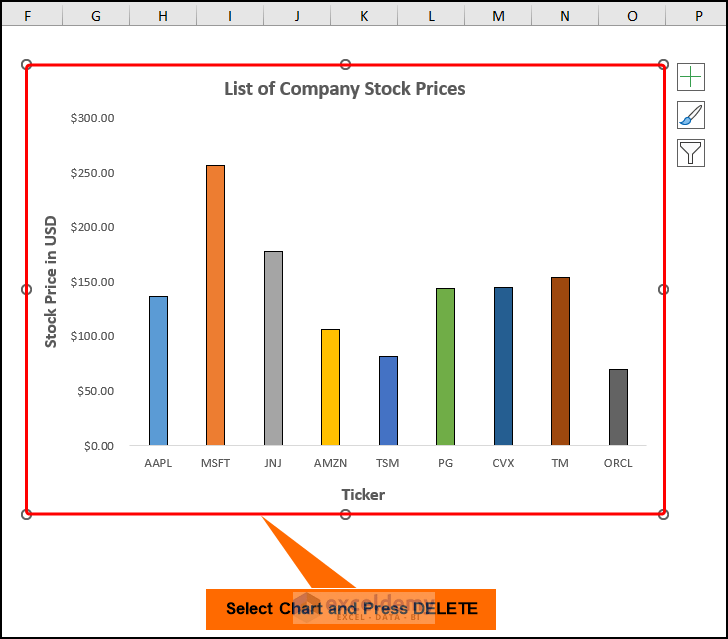Click the PG axis label
The width and height of the screenshot is (728, 639).
pyautogui.click(x=445, y=463)
